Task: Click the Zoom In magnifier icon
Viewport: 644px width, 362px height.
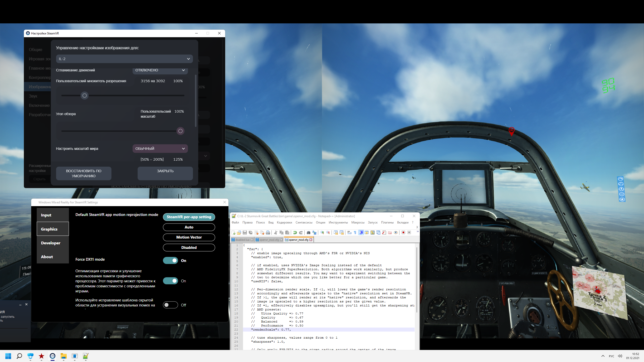Action: click(322, 233)
